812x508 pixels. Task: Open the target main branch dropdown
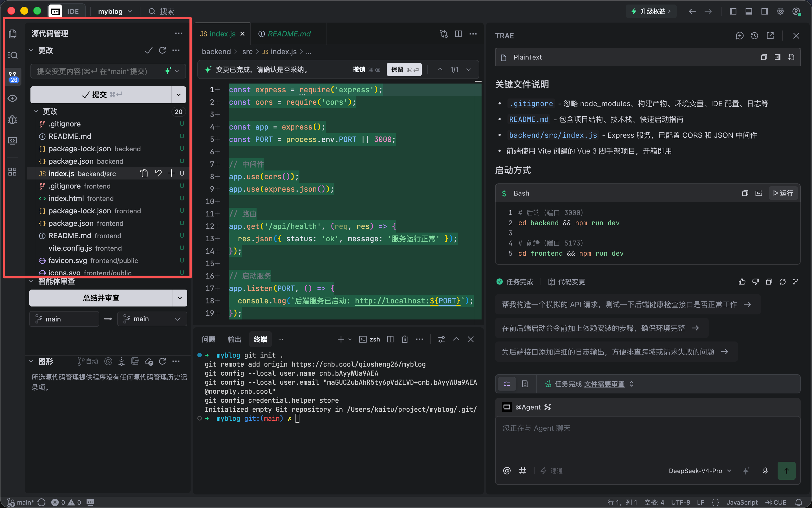tap(152, 319)
